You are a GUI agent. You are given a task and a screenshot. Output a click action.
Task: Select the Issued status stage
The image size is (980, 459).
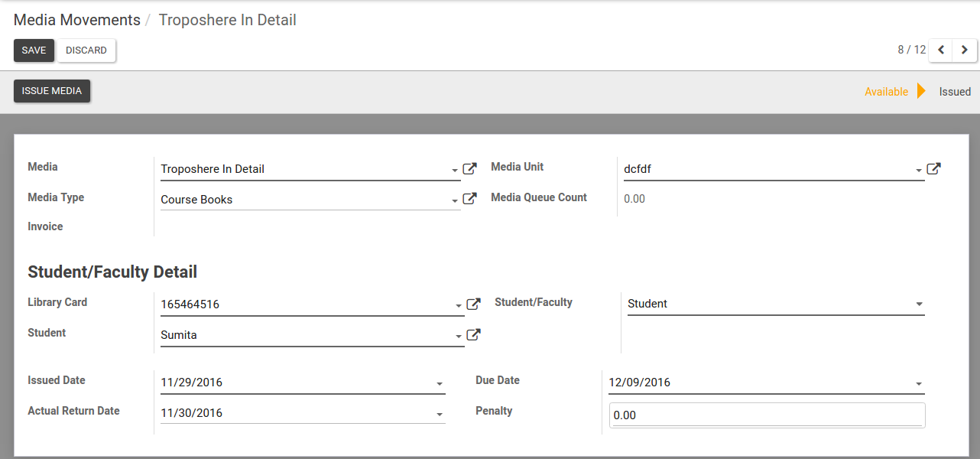(955, 92)
